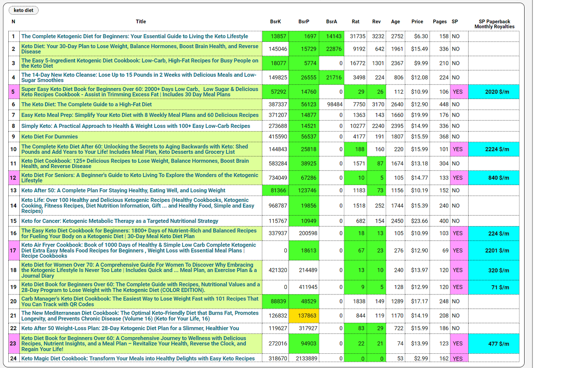Click the BsrK column header
This screenshot has width=588, height=368.
tap(275, 22)
